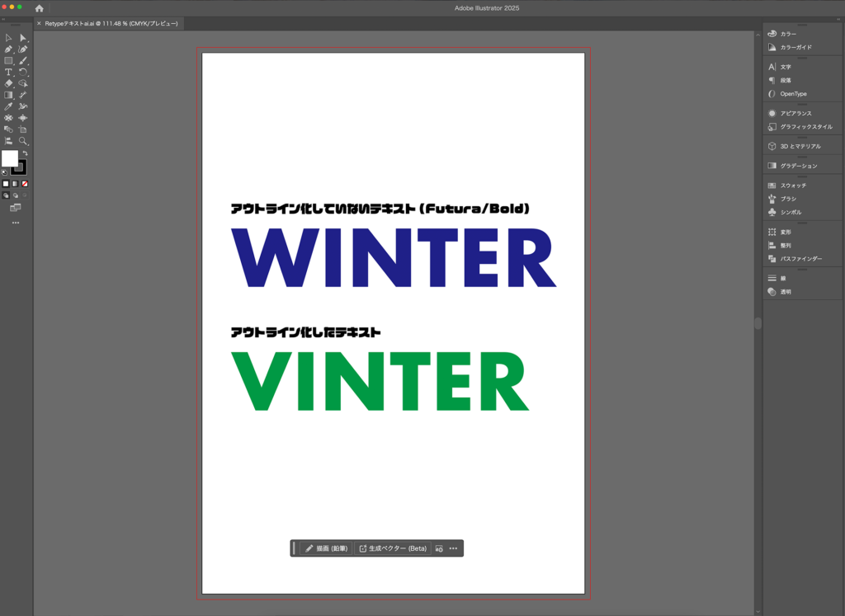Image resolution: width=845 pixels, height=616 pixels.
Task: Select the Direct Selection tool (filled arrow)
Action: [x=22, y=38]
